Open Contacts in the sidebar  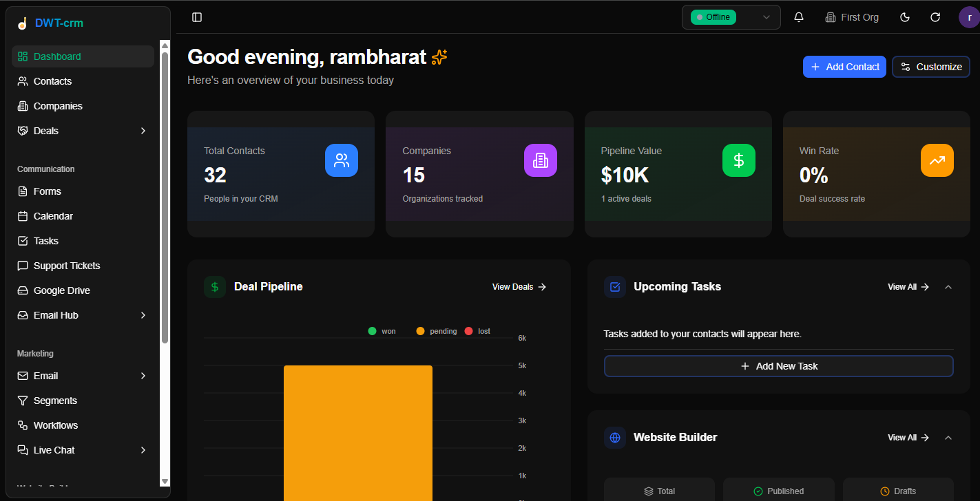pos(83,81)
